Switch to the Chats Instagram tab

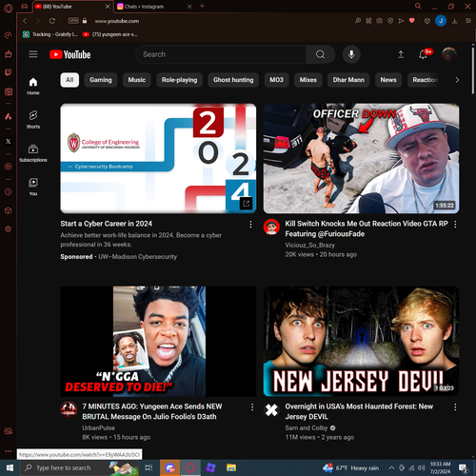[153, 7]
